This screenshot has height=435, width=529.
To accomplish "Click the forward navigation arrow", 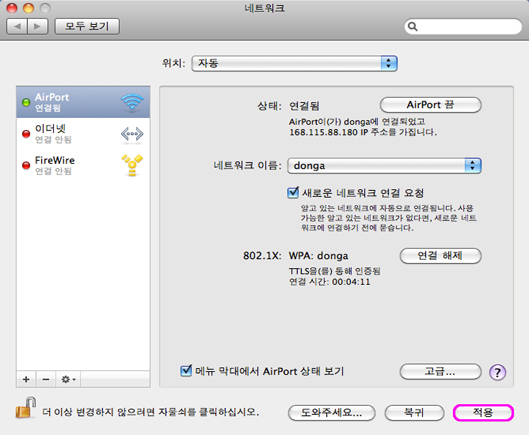I will click(37, 26).
